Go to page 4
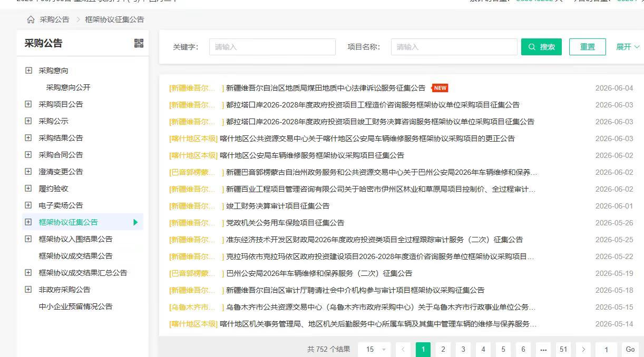This screenshot has height=357, width=644. pyautogui.click(x=483, y=349)
